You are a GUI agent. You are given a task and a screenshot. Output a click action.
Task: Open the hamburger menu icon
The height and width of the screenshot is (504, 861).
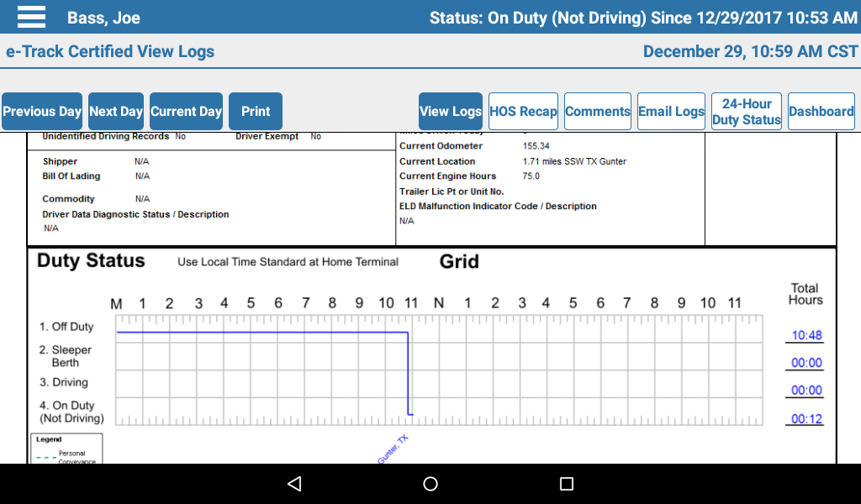31,17
